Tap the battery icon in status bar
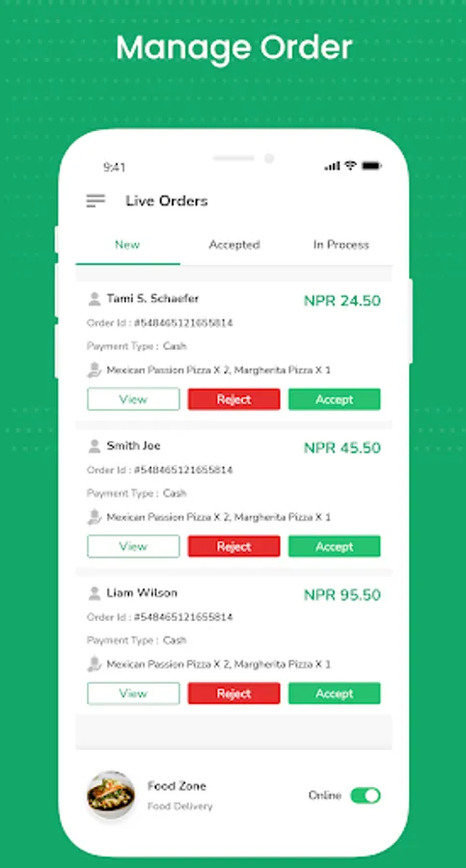The image size is (466, 868). tap(371, 166)
